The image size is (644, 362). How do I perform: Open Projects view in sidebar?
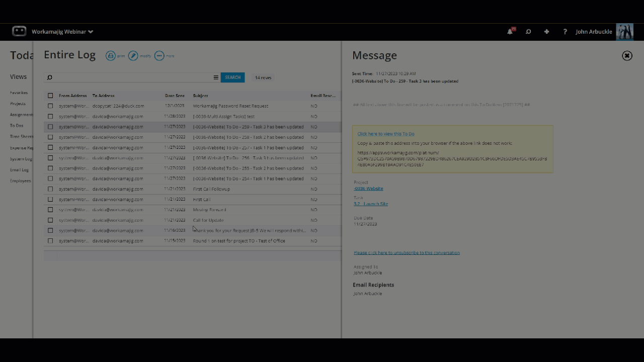(18, 104)
